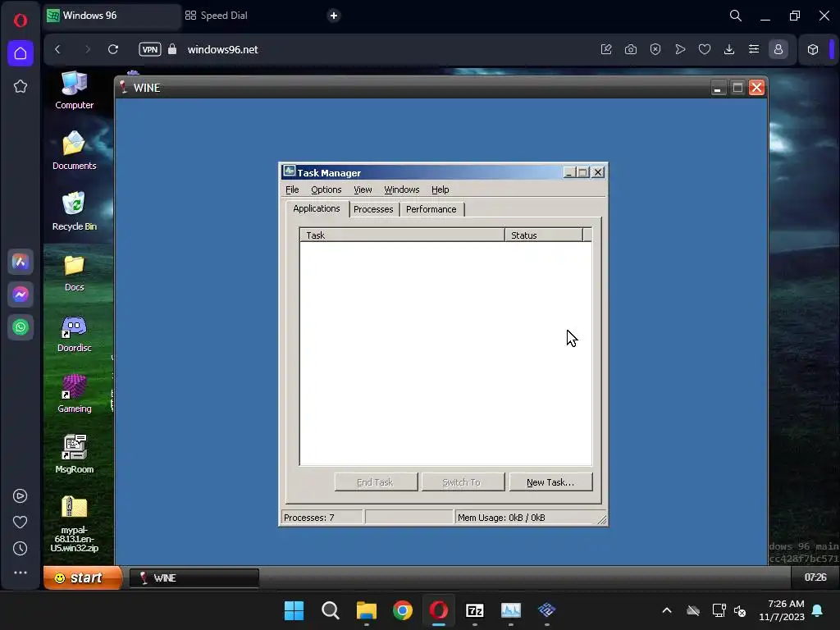Open File Explorer from the Windows taskbar
The width and height of the screenshot is (840, 630).
click(367, 610)
